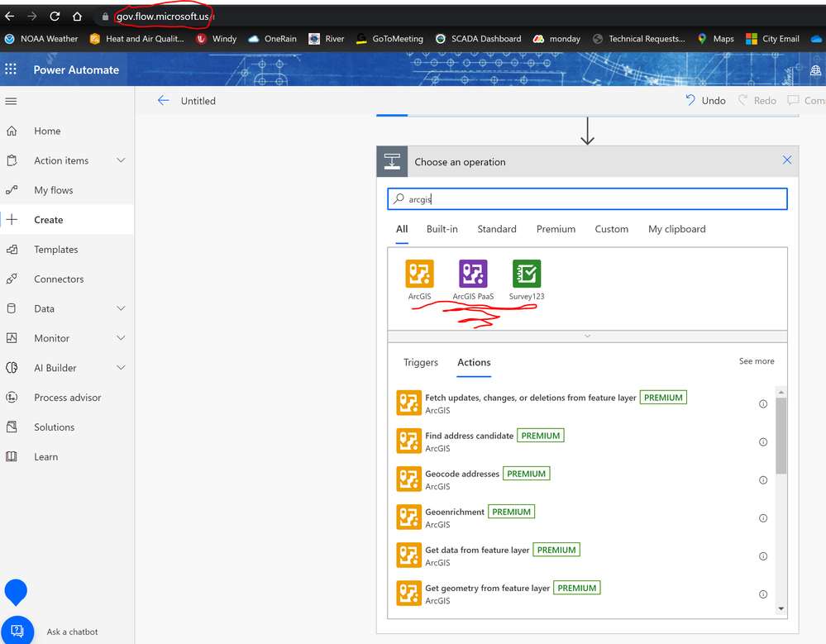
Task: Open the NOAA Weather bookmark
Action: click(x=41, y=38)
